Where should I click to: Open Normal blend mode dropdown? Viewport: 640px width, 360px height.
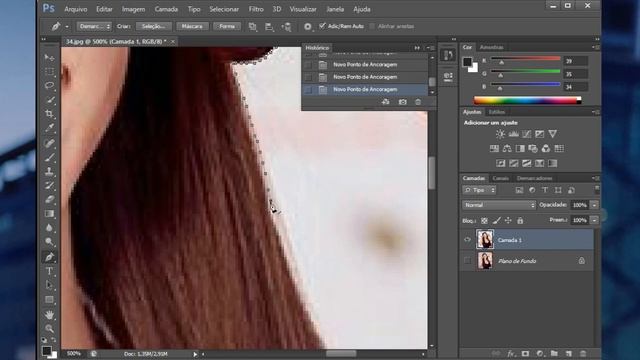499,205
